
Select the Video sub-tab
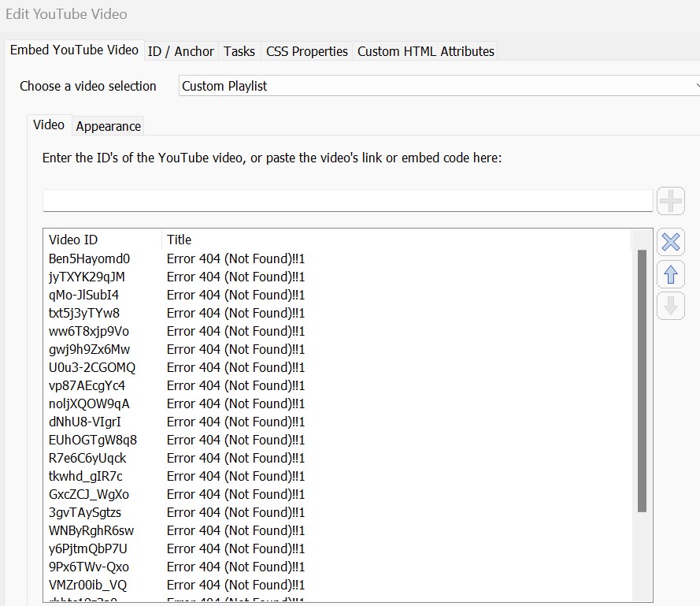[49, 125]
